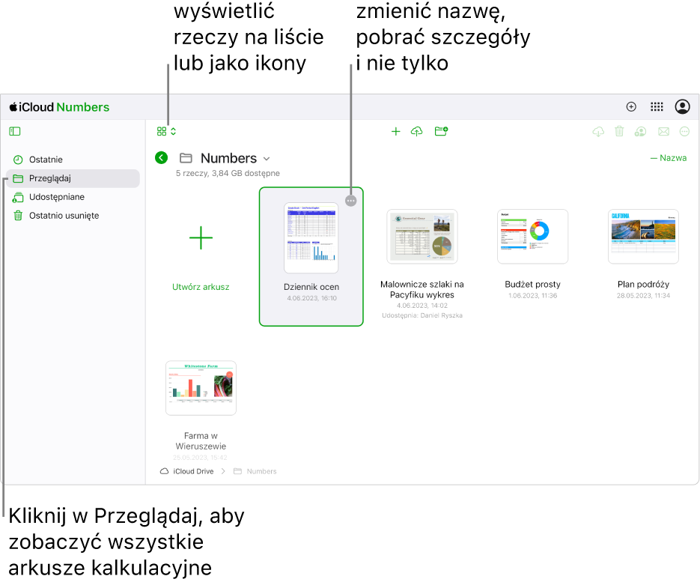Change sort order via Nazwa

click(x=669, y=158)
